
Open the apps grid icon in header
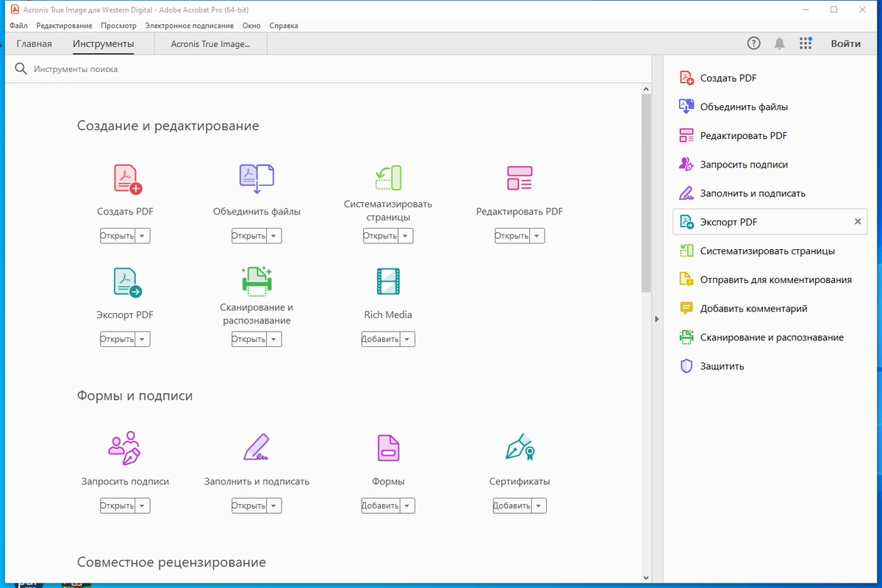click(806, 43)
